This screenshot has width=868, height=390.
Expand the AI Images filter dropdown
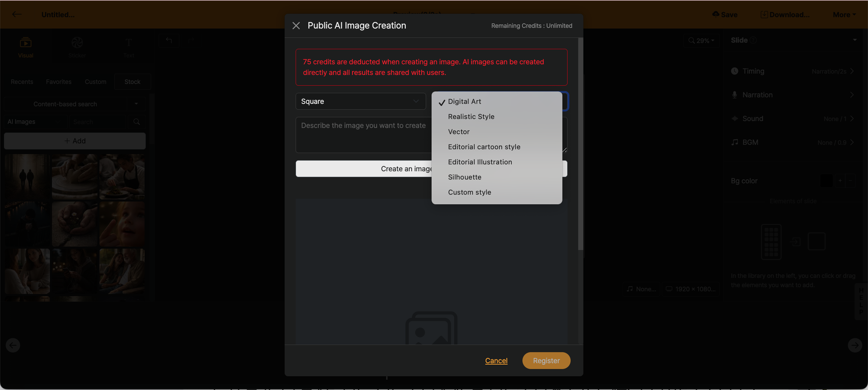tap(34, 122)
